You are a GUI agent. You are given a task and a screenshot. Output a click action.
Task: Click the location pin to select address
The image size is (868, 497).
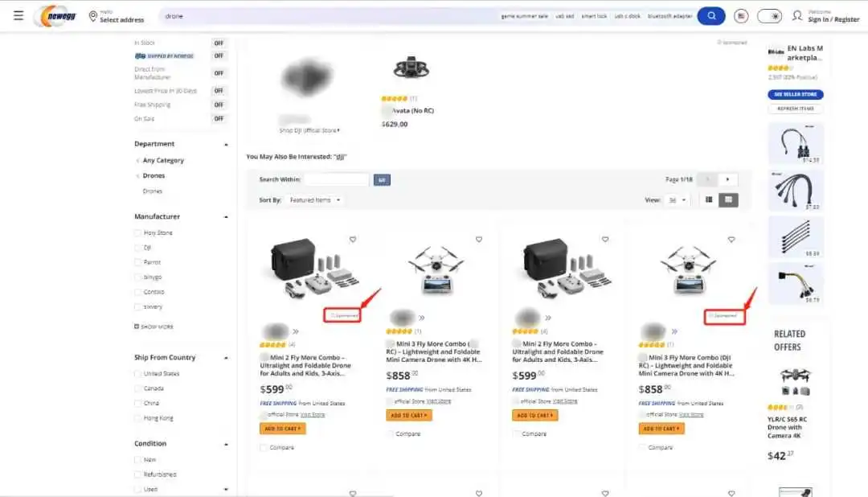pyautogui.click(x=93, y=16)
